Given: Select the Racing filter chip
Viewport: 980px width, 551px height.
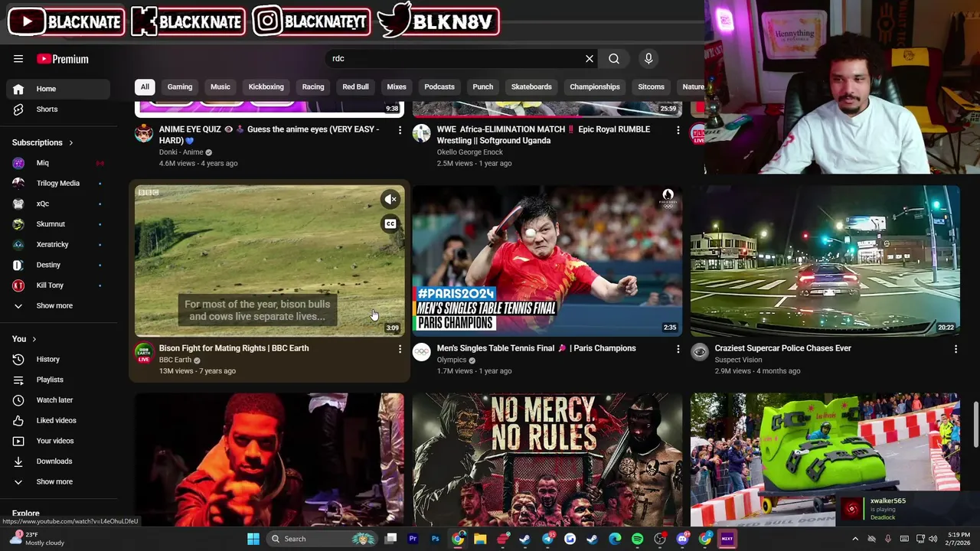Looking at the screenshot, I should (313, 86).
